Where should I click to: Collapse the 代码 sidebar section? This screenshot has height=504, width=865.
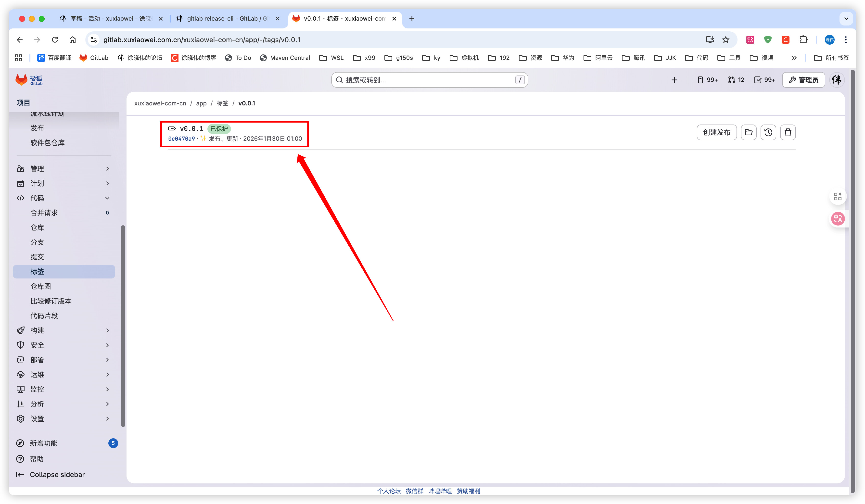64,198
